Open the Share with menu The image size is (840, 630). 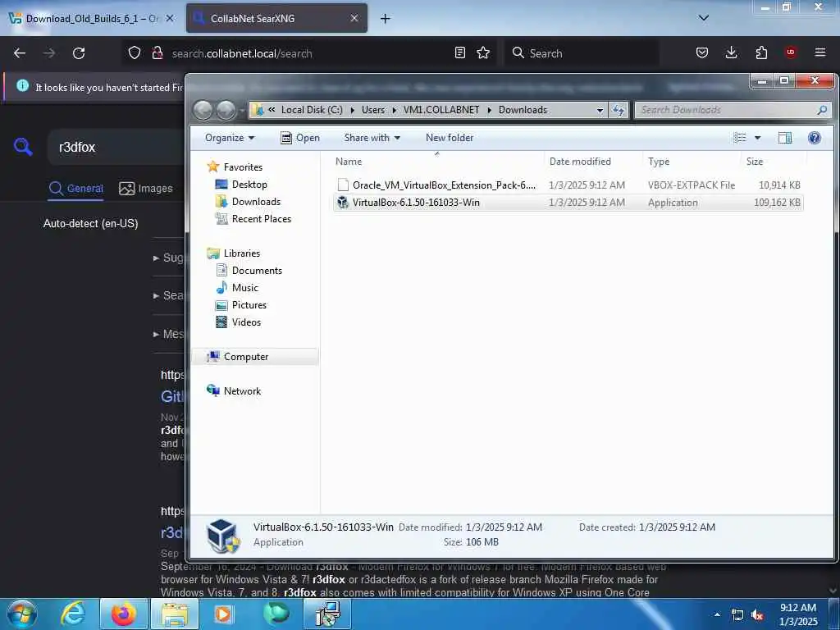[x=372, y=138]
